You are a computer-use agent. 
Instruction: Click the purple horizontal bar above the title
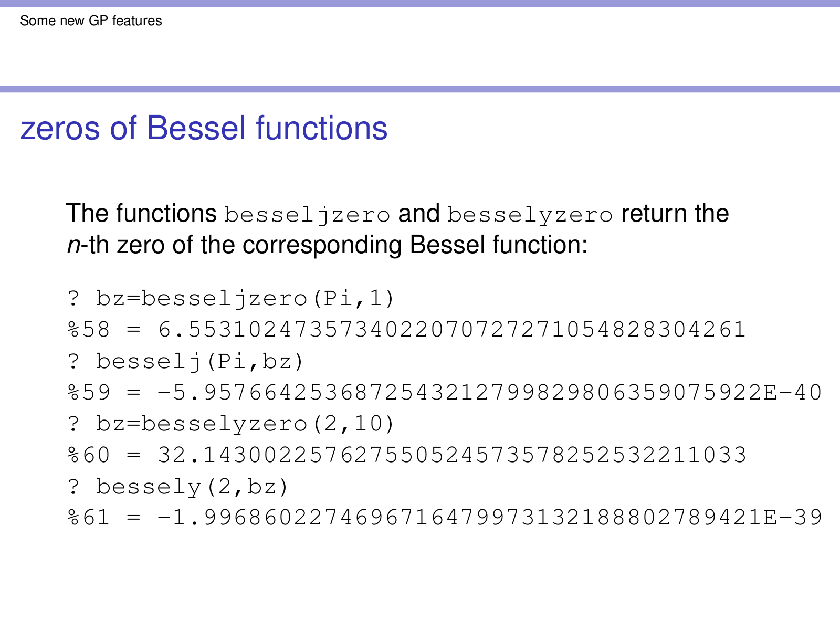(x=420, y=89)
